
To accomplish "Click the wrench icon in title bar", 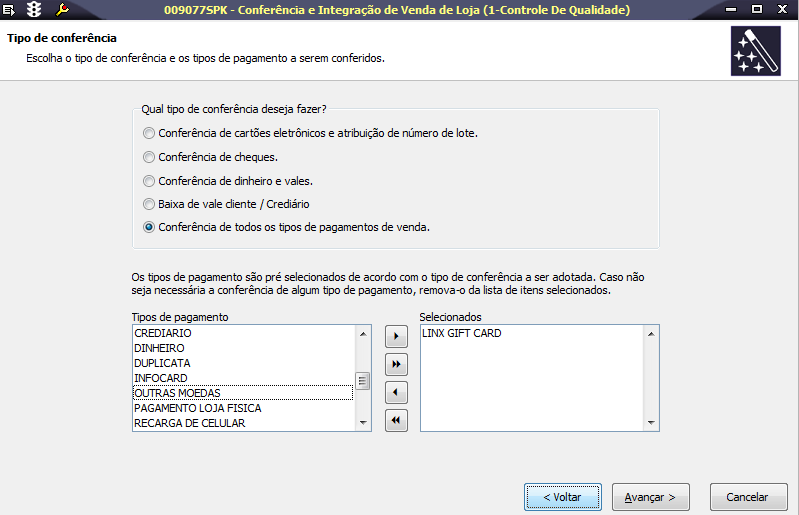I will pos(62,10).
